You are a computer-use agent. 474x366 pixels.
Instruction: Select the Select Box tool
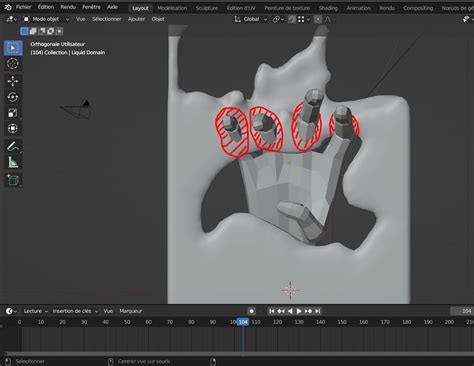[x=13, y=48]
